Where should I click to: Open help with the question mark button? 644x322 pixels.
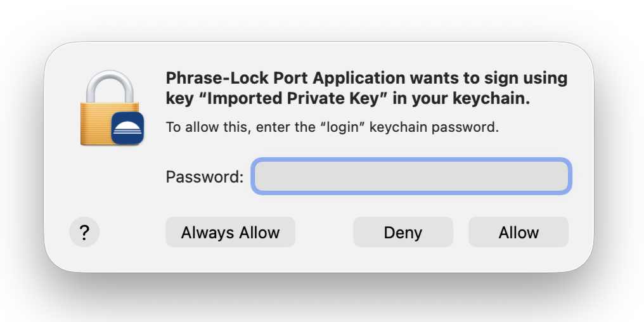(84, 233)
